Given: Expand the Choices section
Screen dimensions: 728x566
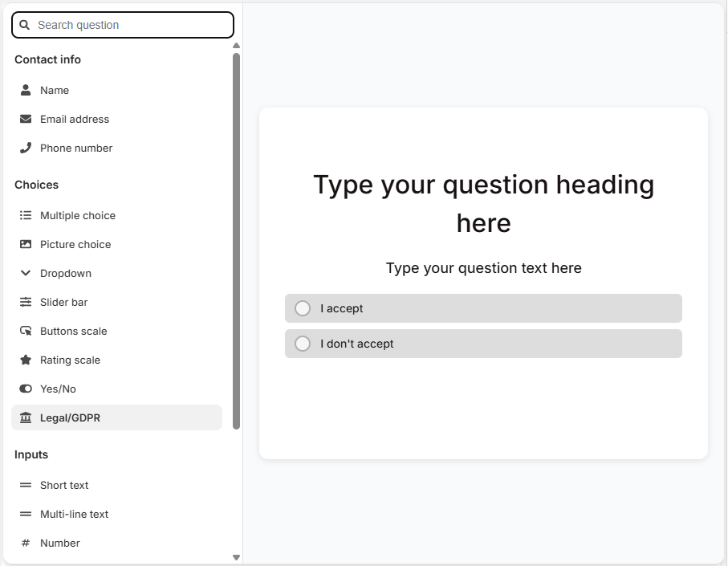Looking at the screenshot, I should coord(36,185).
